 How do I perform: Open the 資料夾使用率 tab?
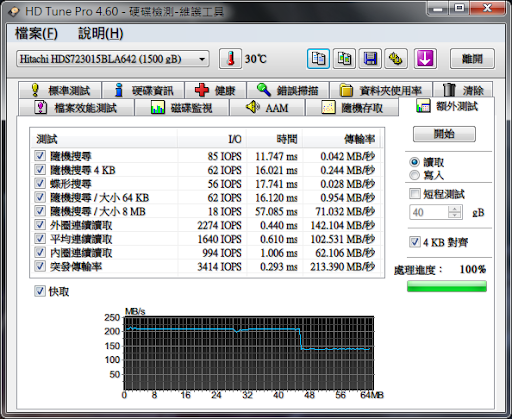(381, 90)
